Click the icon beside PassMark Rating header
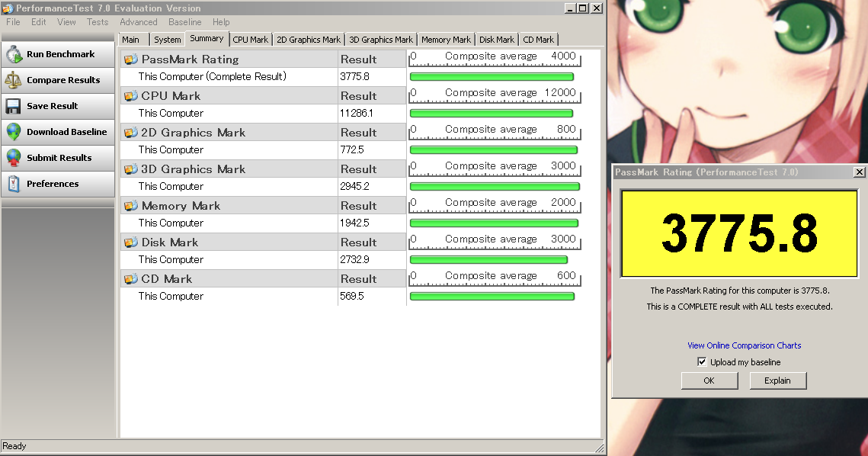Image resolution: width=868 pixels, height=456 pixels. pyautogui.click(x=130, y=59)
